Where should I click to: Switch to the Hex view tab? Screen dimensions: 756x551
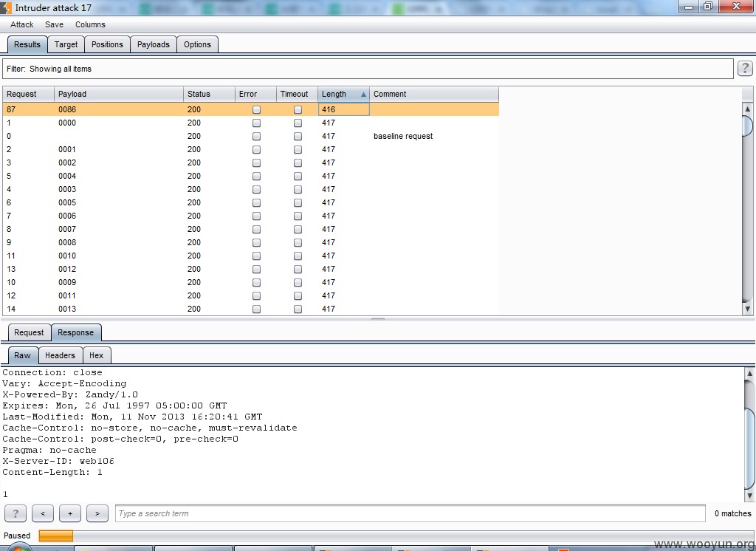(x=97, y=355)
